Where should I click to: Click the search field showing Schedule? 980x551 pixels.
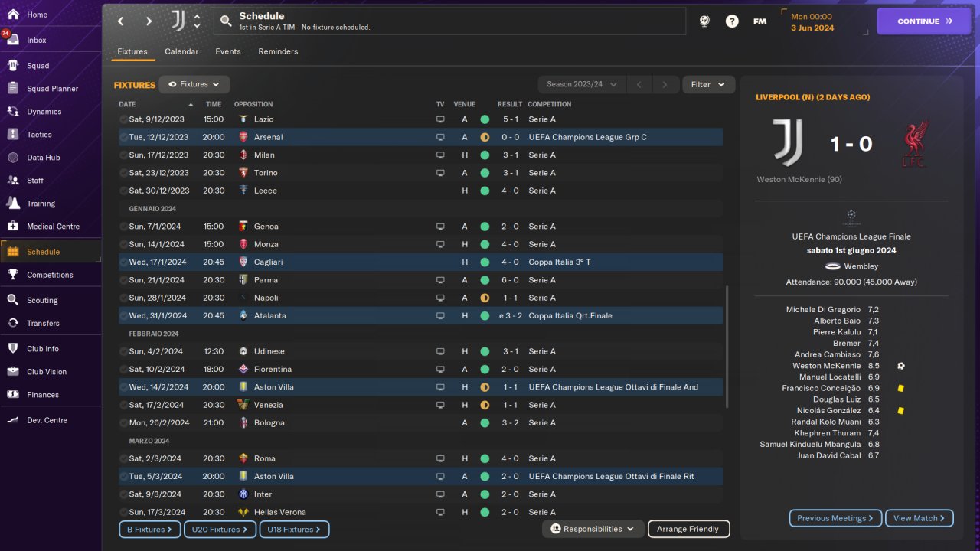(450, 21)
